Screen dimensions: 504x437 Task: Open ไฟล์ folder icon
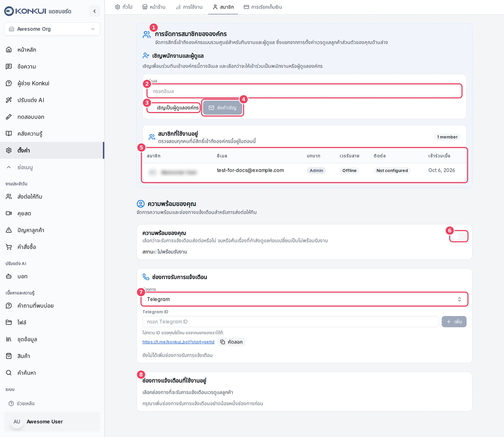coord(9,322)
